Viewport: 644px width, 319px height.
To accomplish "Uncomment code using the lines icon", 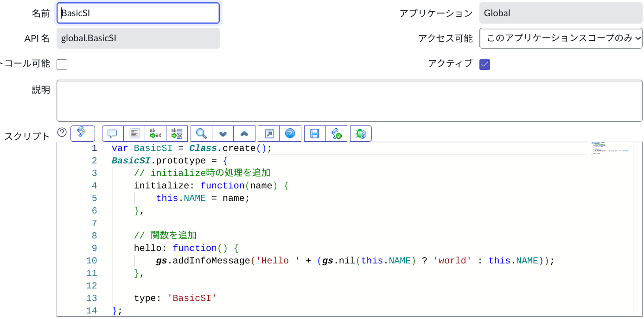I will [x=133, y=133].
